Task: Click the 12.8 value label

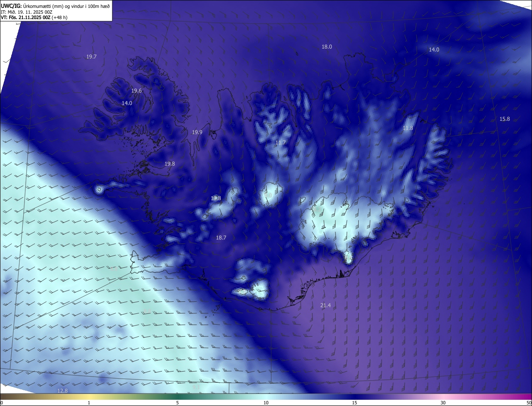Action: (x=62, y=391)
